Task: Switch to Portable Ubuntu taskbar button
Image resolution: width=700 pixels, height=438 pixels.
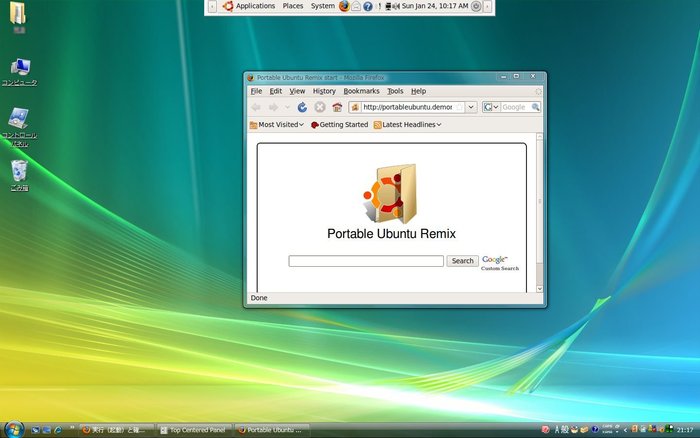Action: tap(272, 430)
